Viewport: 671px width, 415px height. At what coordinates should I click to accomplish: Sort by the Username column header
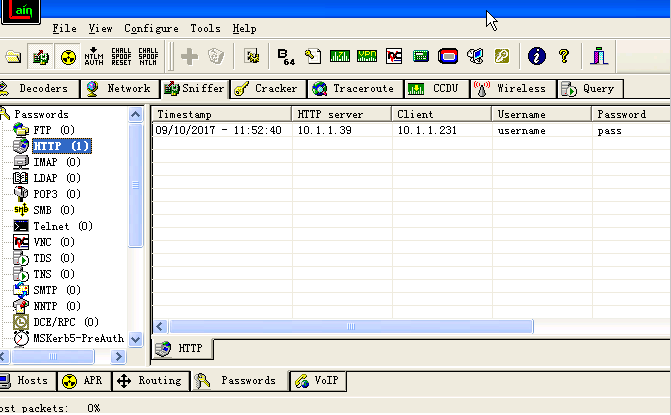(541, 114)
